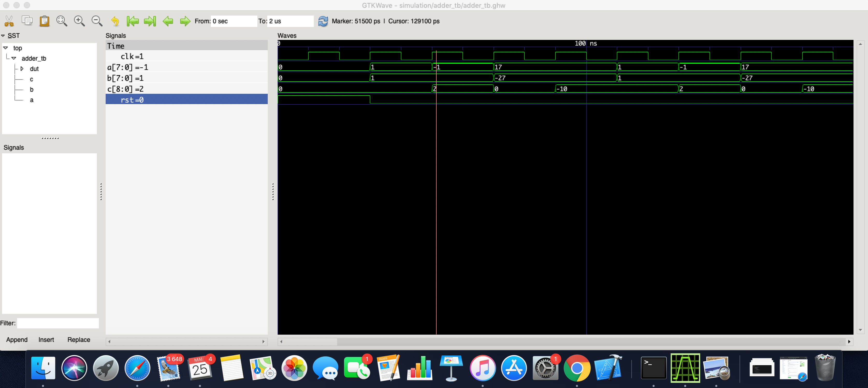Open Terminal from the Dock
868x388 pixels.
(x=653, y=368)
